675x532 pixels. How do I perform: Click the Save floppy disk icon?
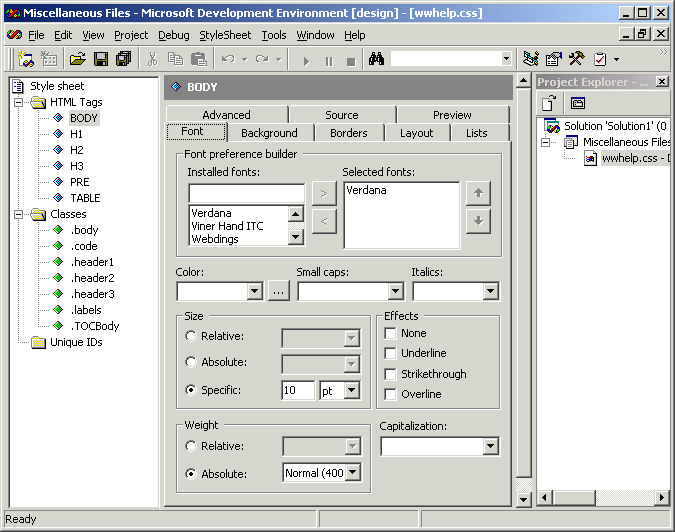click(x=101, y=59)
